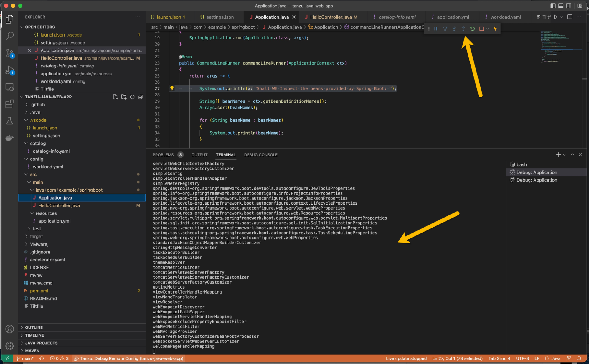
Task: Toggle the primary side bar layout button
Action: (x=553, y=6)
